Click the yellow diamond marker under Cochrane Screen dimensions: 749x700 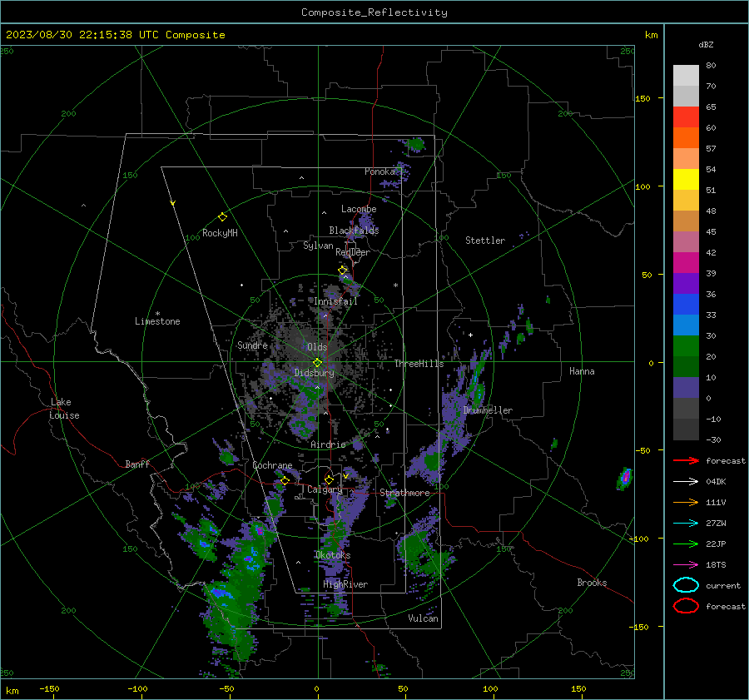285,480
